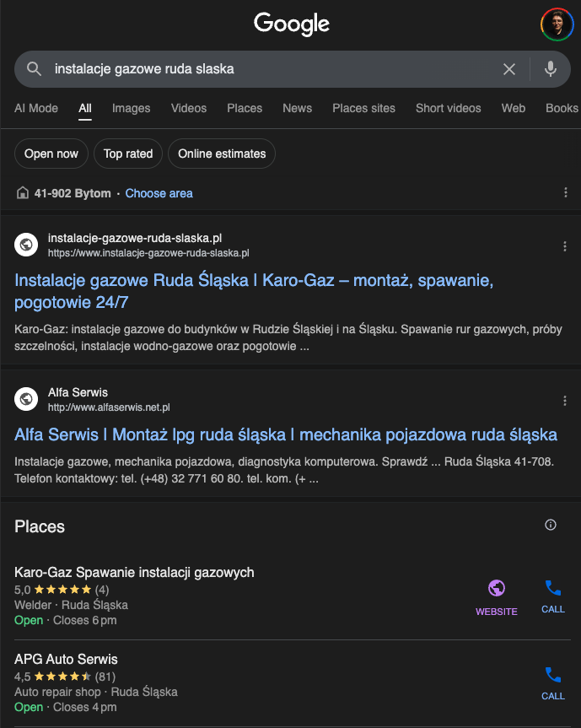Viewport: 581px width, 728px height.
Task: Switch to the Places tab
Action: click(244, 108)
